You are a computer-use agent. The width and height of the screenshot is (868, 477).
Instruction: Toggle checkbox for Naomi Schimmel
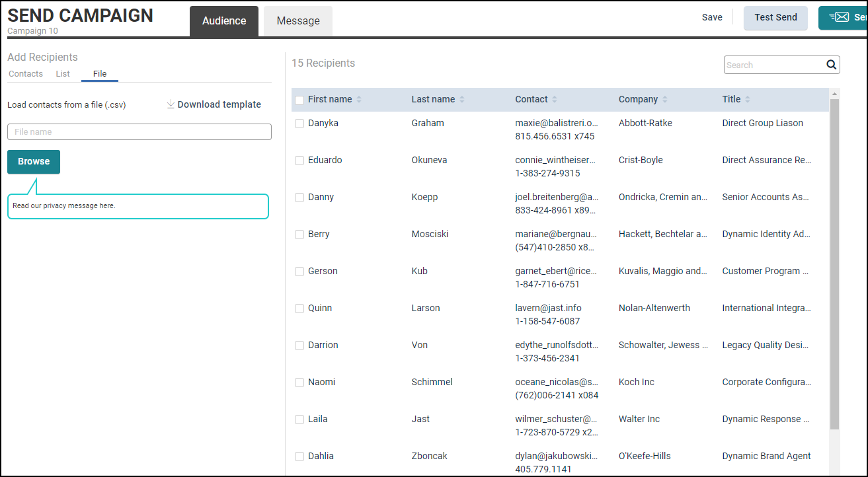coord(299,383)
